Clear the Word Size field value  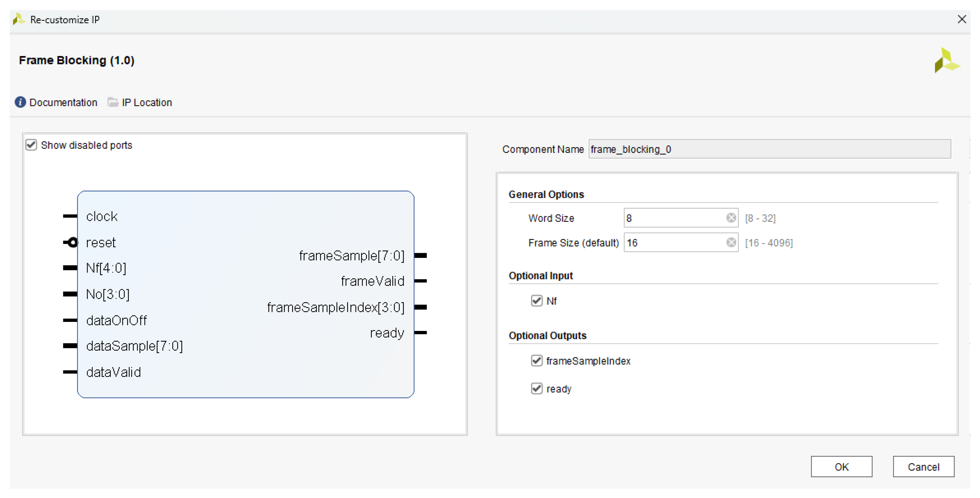tap(731, 218)
